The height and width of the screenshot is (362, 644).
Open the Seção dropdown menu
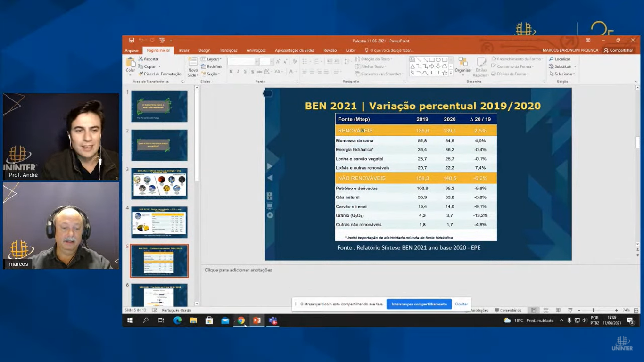[x=211, y=74]
